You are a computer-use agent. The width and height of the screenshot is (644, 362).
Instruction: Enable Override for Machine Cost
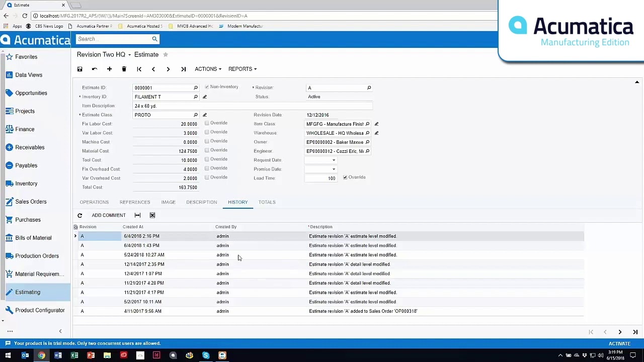pos(207,141)
